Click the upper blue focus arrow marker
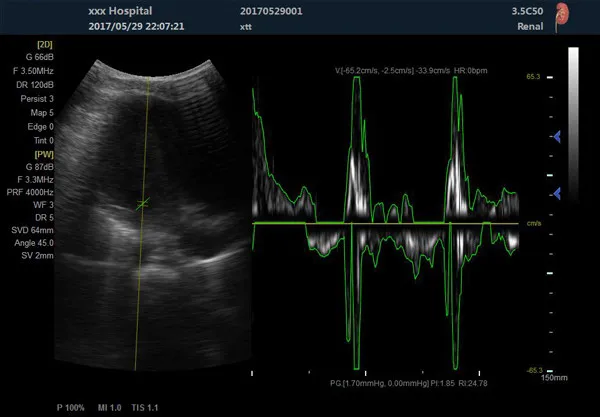This screenshot has width=600, height=417. coord(553,137)
